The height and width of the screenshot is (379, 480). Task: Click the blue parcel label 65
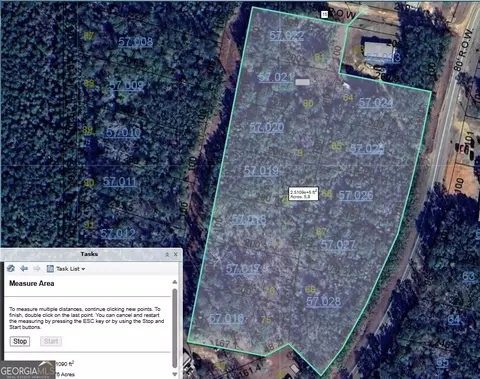pos(443,362)
